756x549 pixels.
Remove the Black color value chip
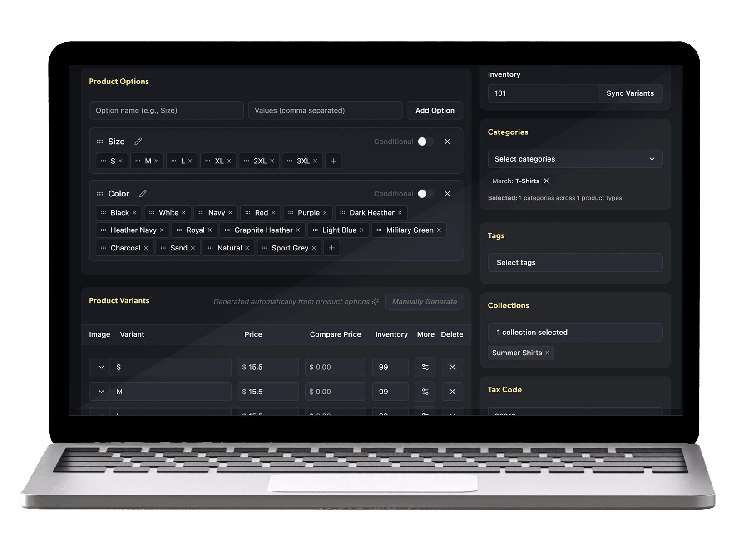tap(134, 212)
